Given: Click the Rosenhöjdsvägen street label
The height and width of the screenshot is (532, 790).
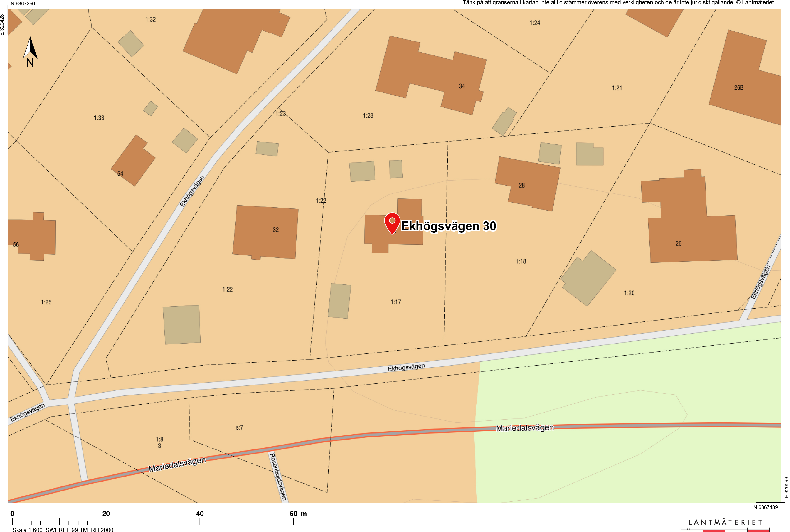Looking at the screenshot, I should 278,476.
